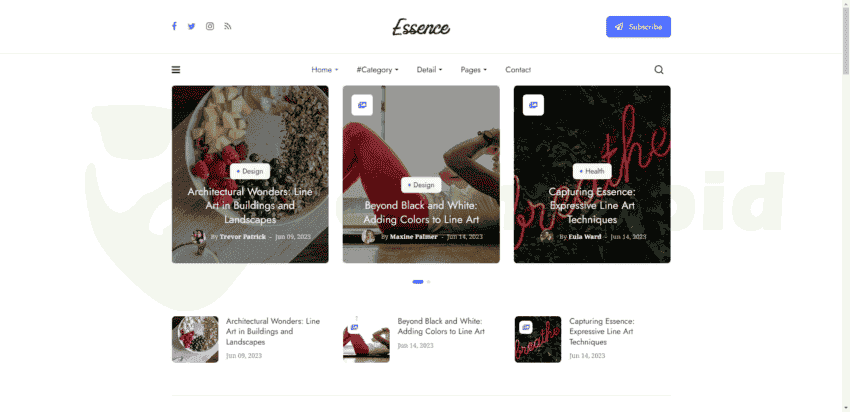Open the Facebook social icon
The height and width of the screenshot is (412, 850).
click(x=174, y=26)
